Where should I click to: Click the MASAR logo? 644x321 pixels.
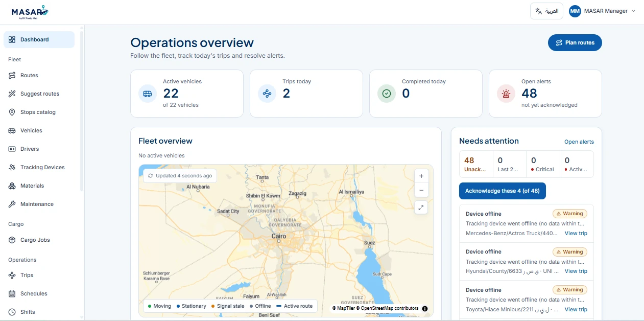[31, 12]
